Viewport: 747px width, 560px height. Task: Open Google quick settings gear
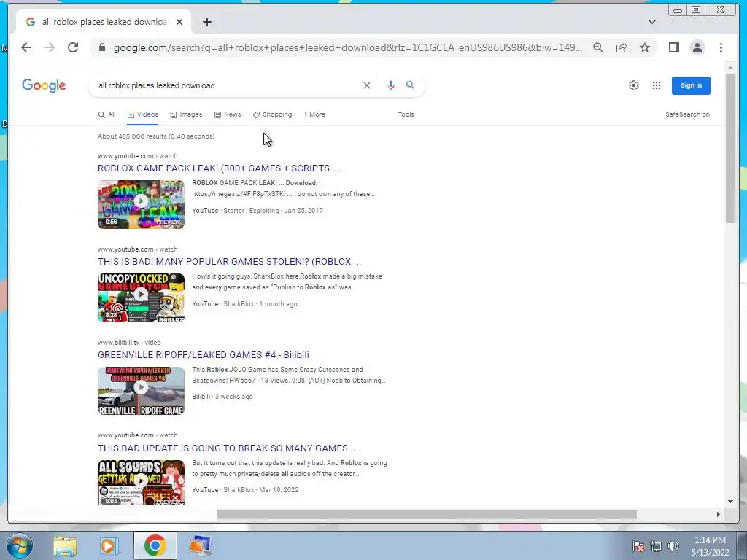pyautogui.click(x=634, y=85)
